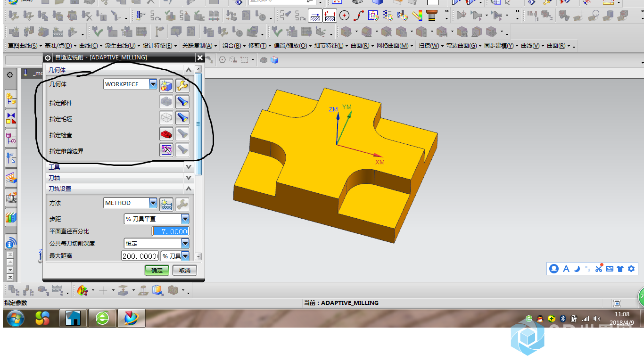Open Edit Geometry wrench beside WORKPIECE

pyautogui.click(x=182, y=85)
